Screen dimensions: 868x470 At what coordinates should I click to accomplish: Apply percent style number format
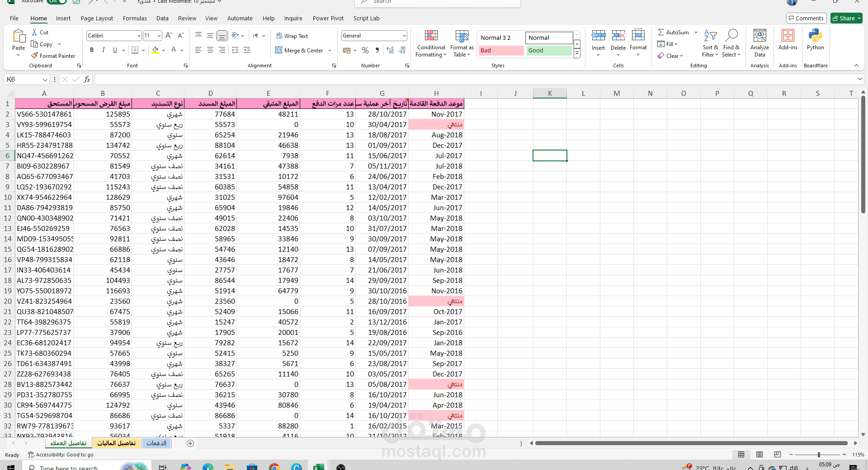[x=365, y=50]
